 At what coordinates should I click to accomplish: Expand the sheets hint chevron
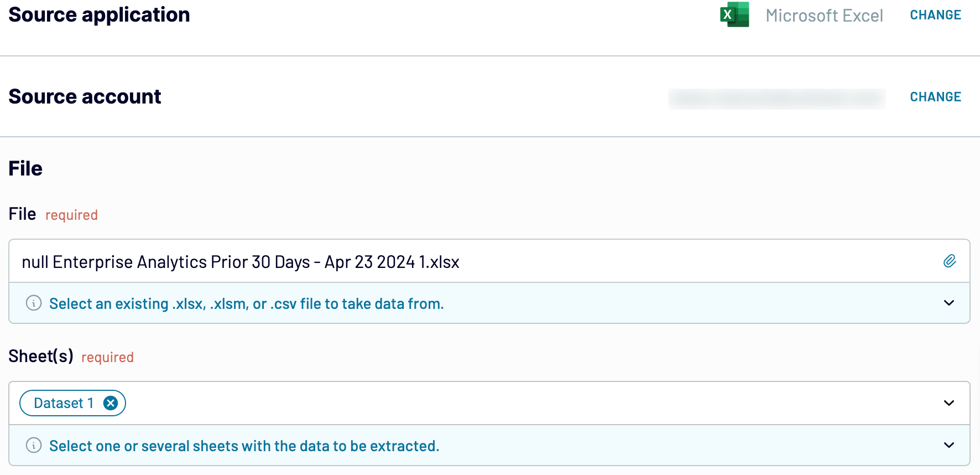point(949,445)
